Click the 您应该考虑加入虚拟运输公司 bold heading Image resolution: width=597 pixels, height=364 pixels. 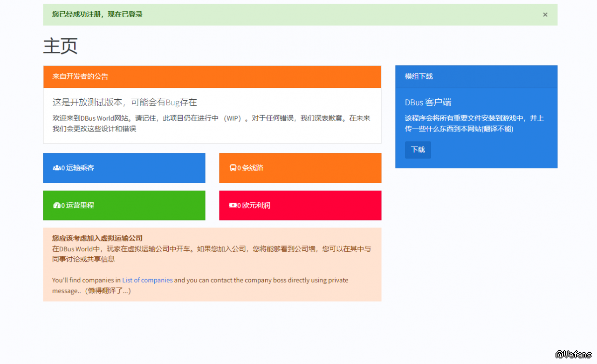coord(97,238)
